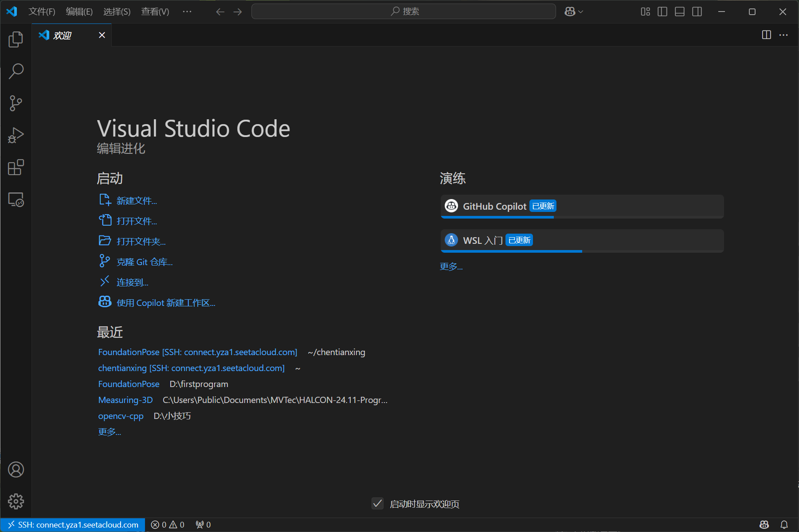Open the 文件(F) menu
The width and height of the screenshot is (799, 532).
point(42,12)
